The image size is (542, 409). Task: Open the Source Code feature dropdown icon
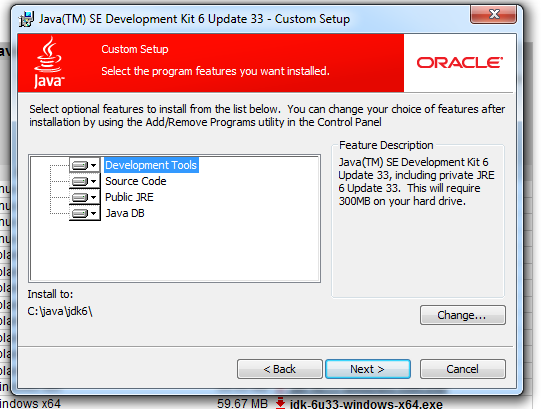[84, 181]
